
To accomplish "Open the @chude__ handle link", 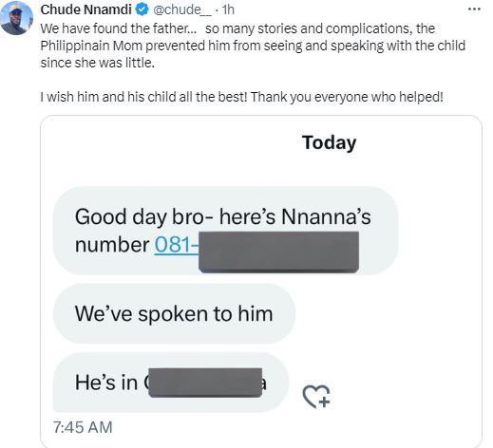I will point(182,9).
